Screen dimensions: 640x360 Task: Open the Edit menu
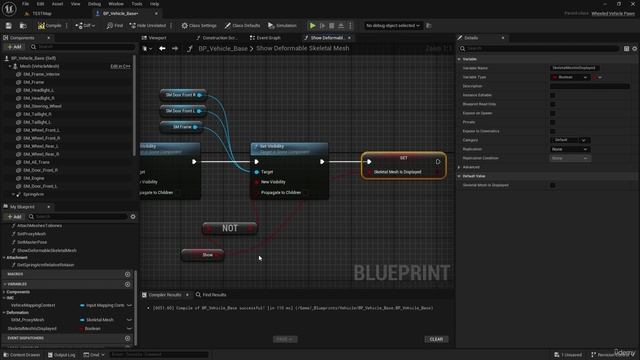tap(40, 4)
